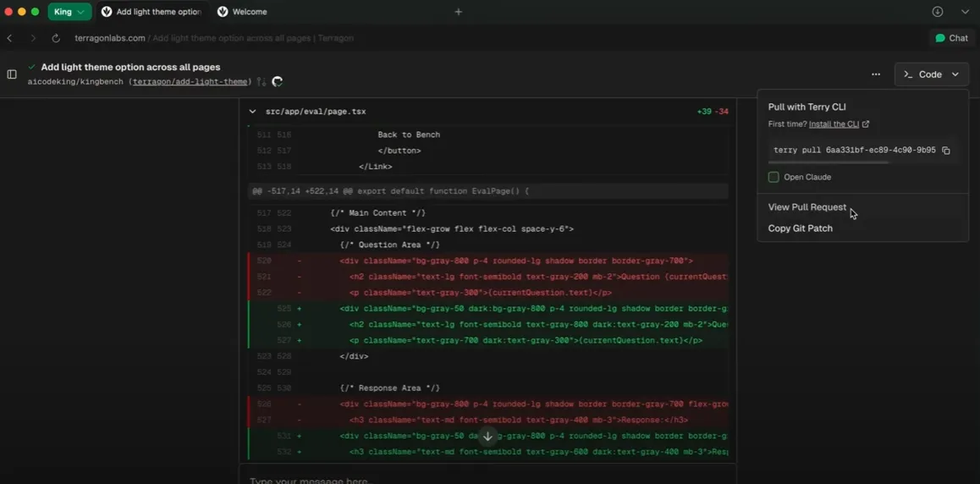Viewport: 980px width, 484px height.
Task: Click removed line 522 with text-gray-300
Action: pyautogui.click(x=487, y=293)
